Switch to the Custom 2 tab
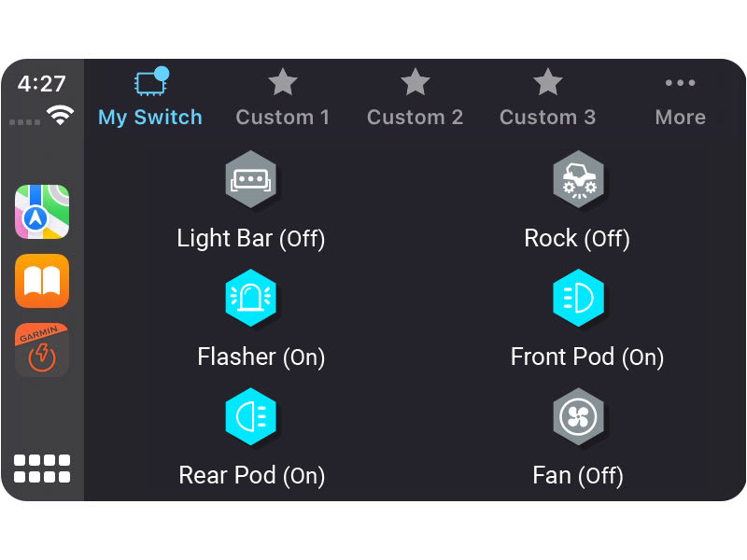This screenshot has height=560, width=747. pyautogui.click(x=415, y=117)
